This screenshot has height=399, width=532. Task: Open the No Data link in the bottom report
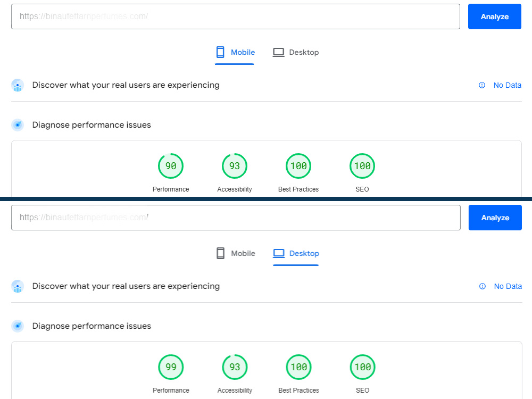click(508, 286)
